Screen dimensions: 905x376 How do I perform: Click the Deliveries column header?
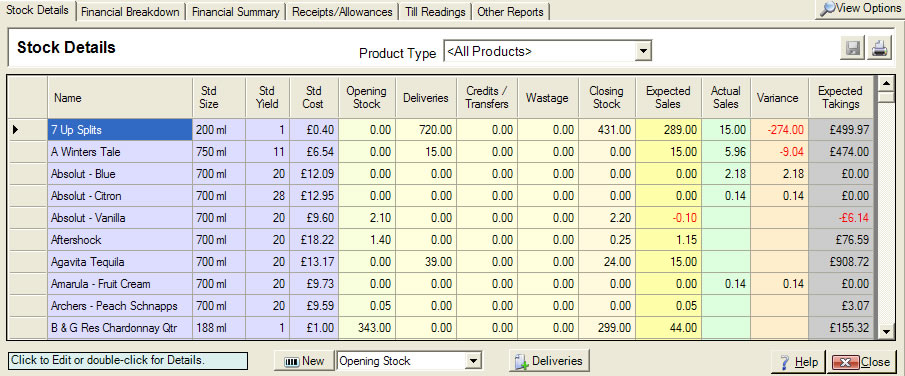(x=426, y=98)
